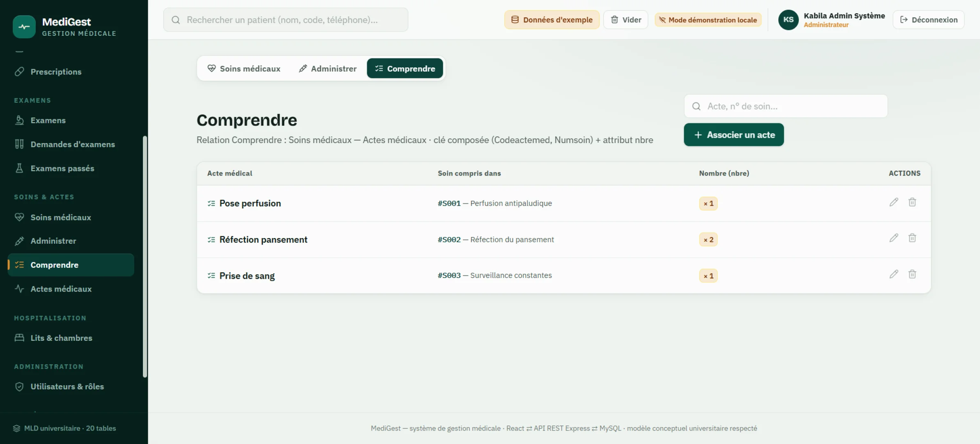Viewport: 980px width, 444px height.
Task: Click #S003 — Surveillance constantes cell
Action: (495, 275)
